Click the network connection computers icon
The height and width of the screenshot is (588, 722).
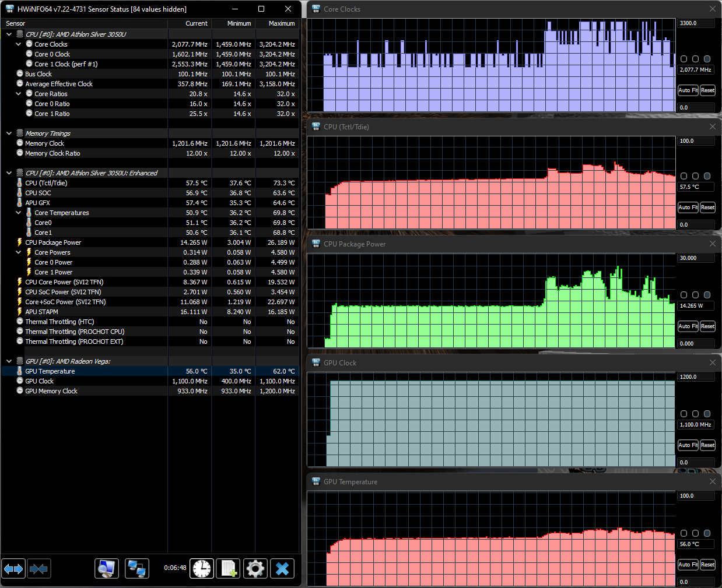pyautogui.click(x=137, y=569)
